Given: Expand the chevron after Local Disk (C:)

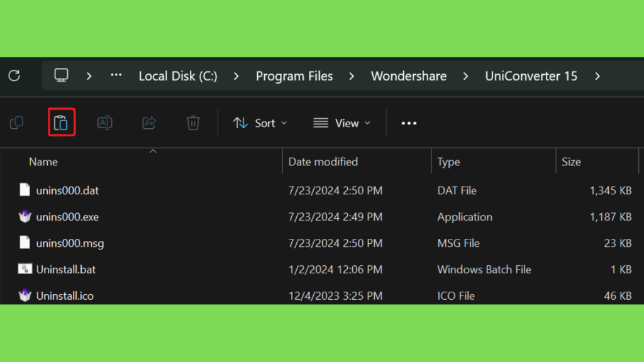Looking at the screenshot, I should point(236,76).
